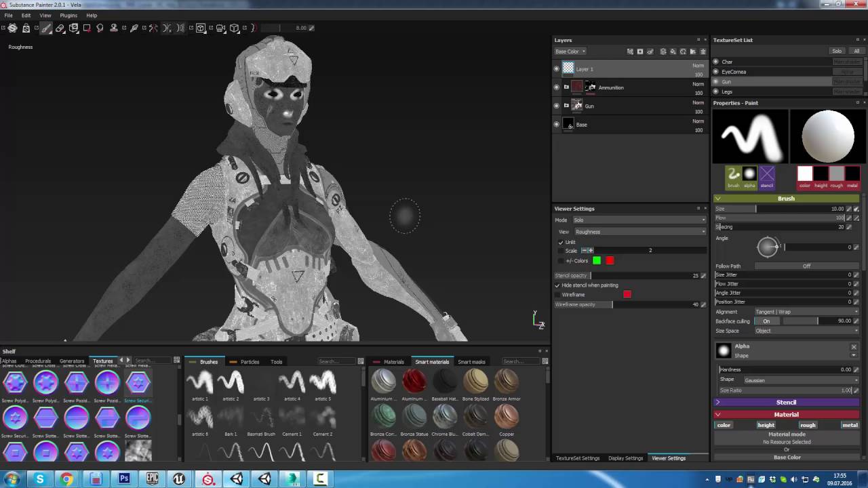The height and width of the screenshot is (488, 868).
Task: Select the Eraser tool in toolbar
Action: pyautogui.click(x=60, y=28)
